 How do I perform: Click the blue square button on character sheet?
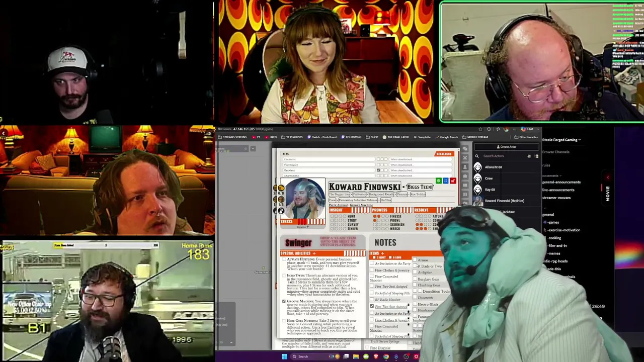(x=446, y=180)
